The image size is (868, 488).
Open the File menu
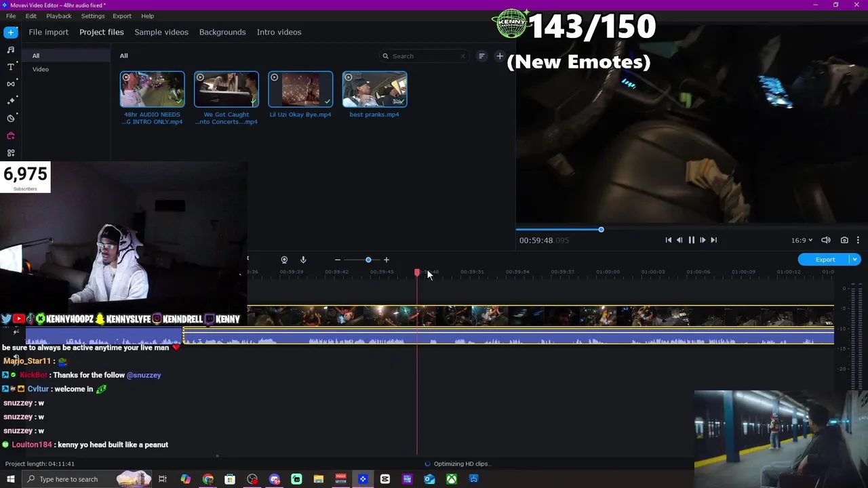(x=11, y=16)
